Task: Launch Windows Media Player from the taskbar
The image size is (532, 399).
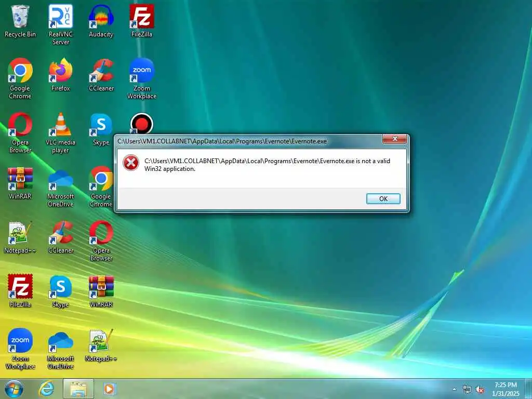Action: pos(109,389)
